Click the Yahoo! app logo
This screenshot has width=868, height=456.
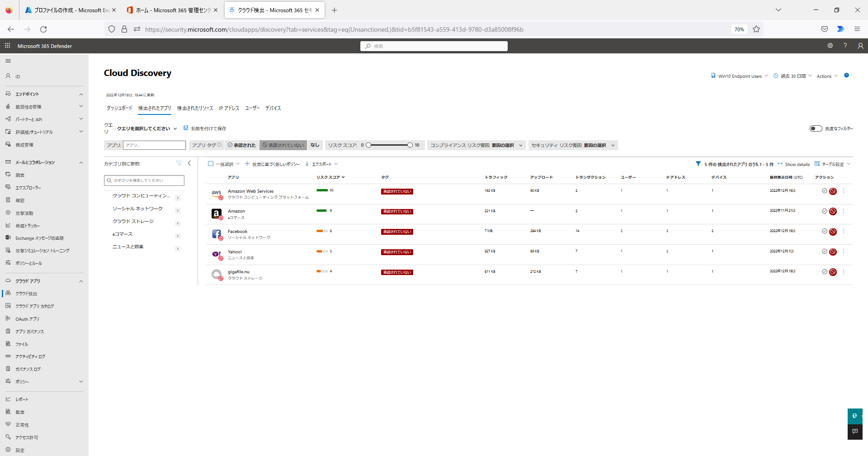[x=217, y=255]
